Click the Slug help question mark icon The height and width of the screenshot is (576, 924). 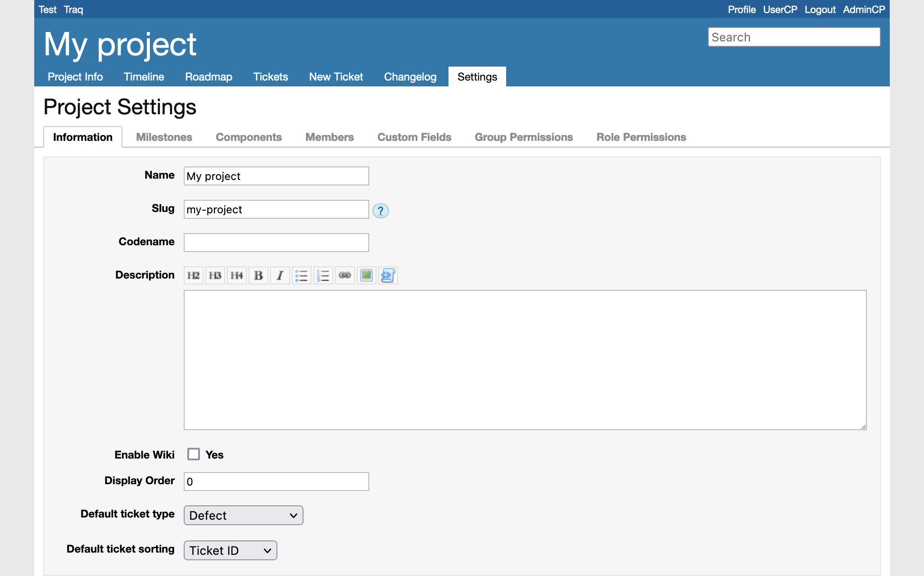click(380, 211)
